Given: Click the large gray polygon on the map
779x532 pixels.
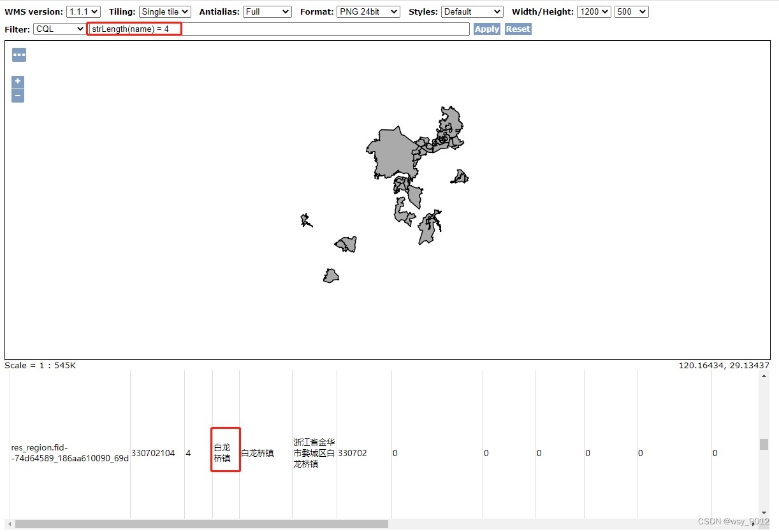Looking at the screenshot, I should coord(392,150).
